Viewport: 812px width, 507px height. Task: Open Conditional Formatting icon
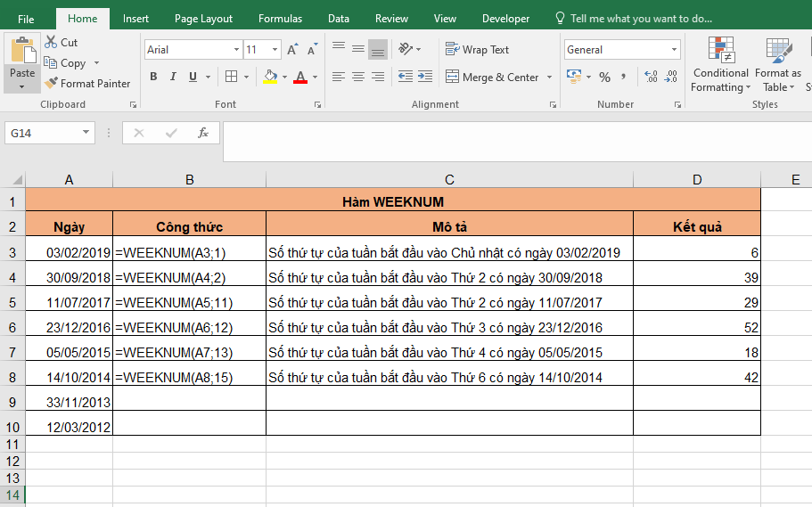point(720,52)
